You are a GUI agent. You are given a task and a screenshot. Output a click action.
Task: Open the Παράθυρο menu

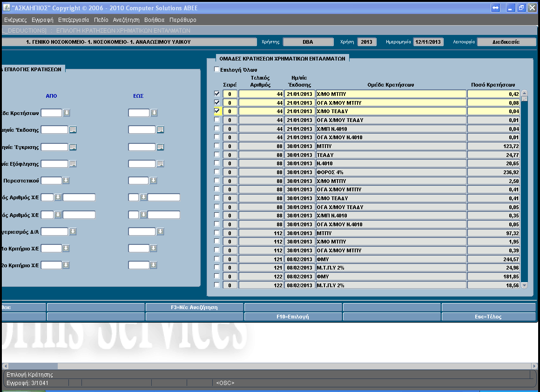(182, 20)
